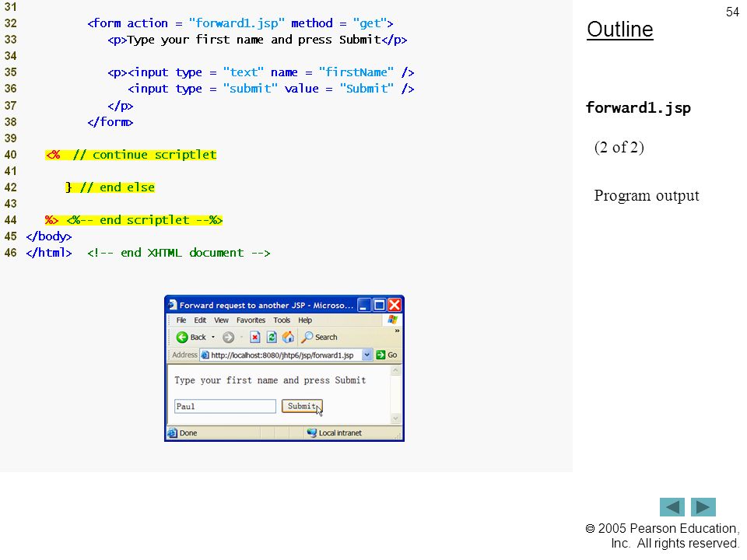
Task: Click the Submit button in the form
Action: click(x=302, y=406)
